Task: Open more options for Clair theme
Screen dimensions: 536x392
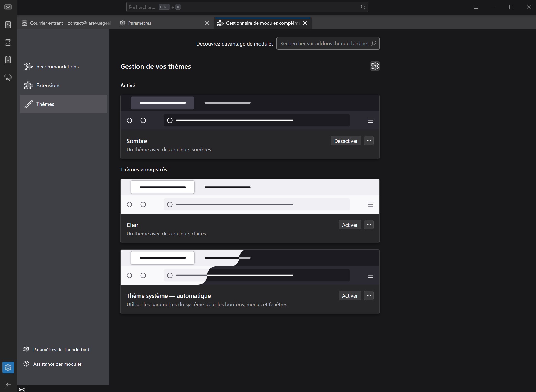Action: pos(369,225)
